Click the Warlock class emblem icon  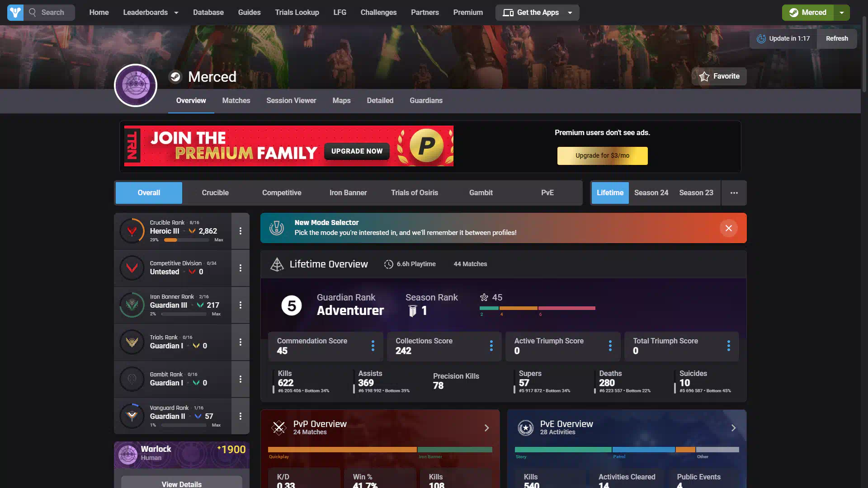point(128,455)
